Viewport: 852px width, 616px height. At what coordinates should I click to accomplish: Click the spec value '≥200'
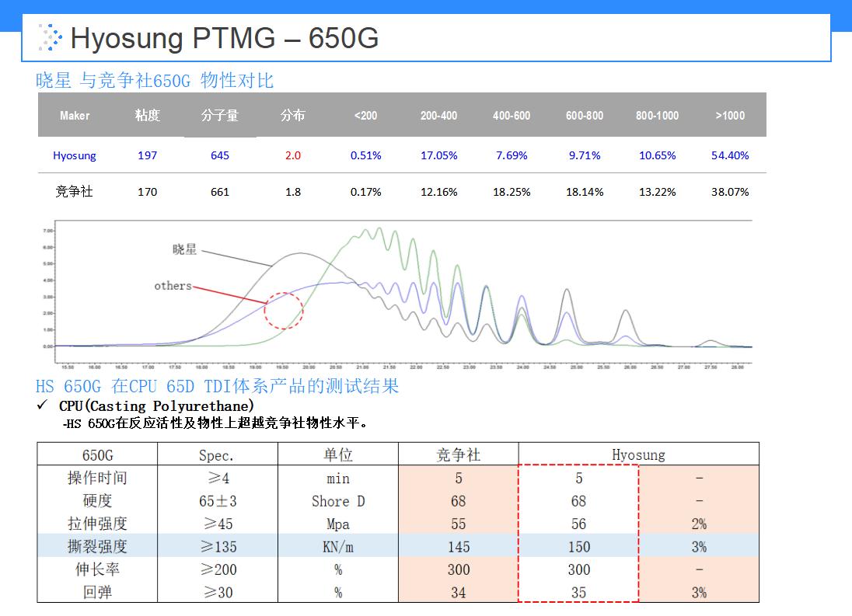[x=218, y=569]
